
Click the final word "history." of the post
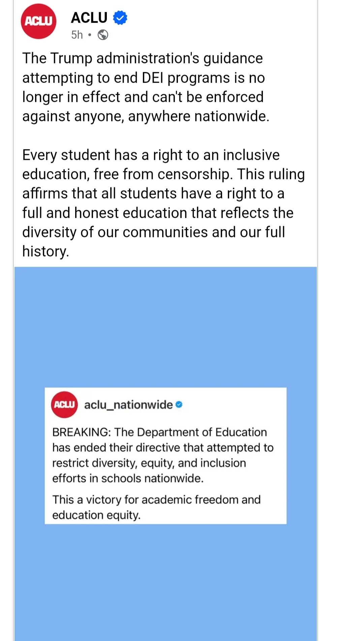(45, 251)
